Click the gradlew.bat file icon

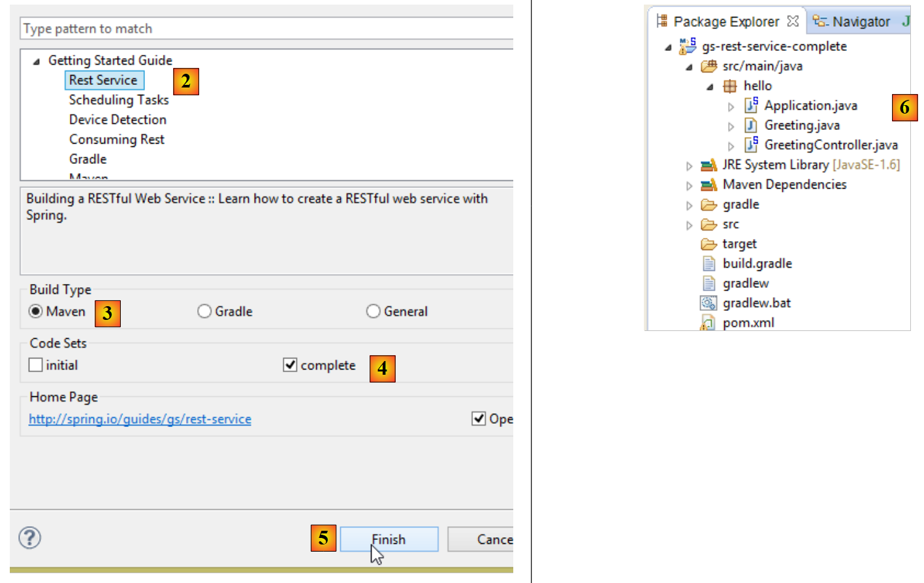[x=709, y=303]
